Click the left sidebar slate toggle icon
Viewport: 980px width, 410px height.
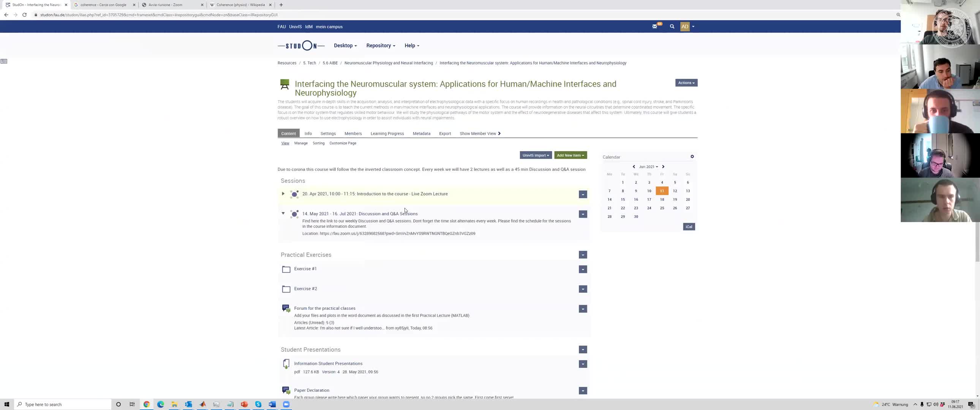point(4,61)
